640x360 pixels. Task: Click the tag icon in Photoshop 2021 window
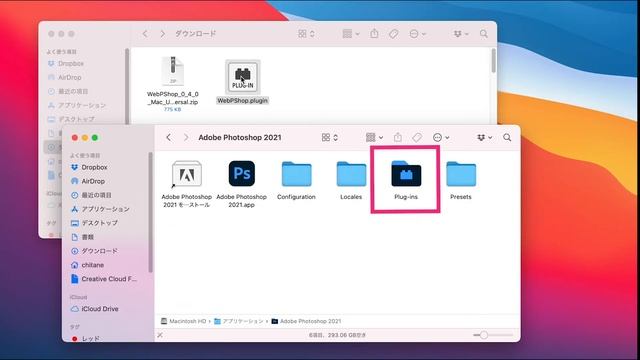click(x=417, y=138)
